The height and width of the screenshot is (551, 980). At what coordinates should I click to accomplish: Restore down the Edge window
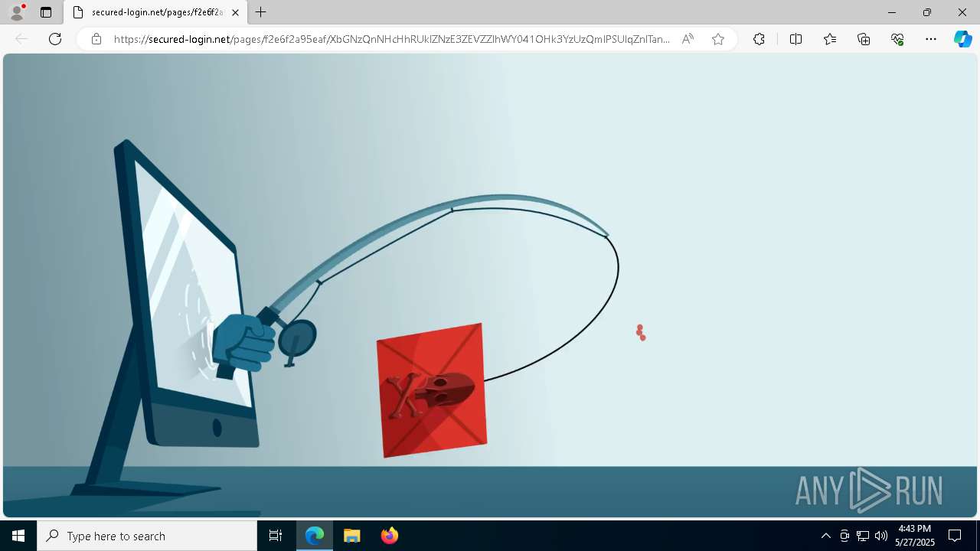(x=927, y=12)
